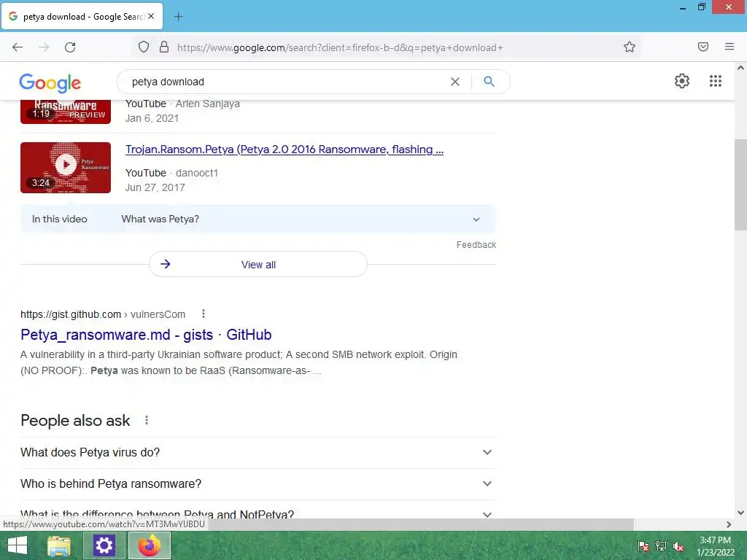Image resolution: width=747 pixels, height=560 pixels.
Task: Open File Explorer from taskbar
Action: pos(59,545)
